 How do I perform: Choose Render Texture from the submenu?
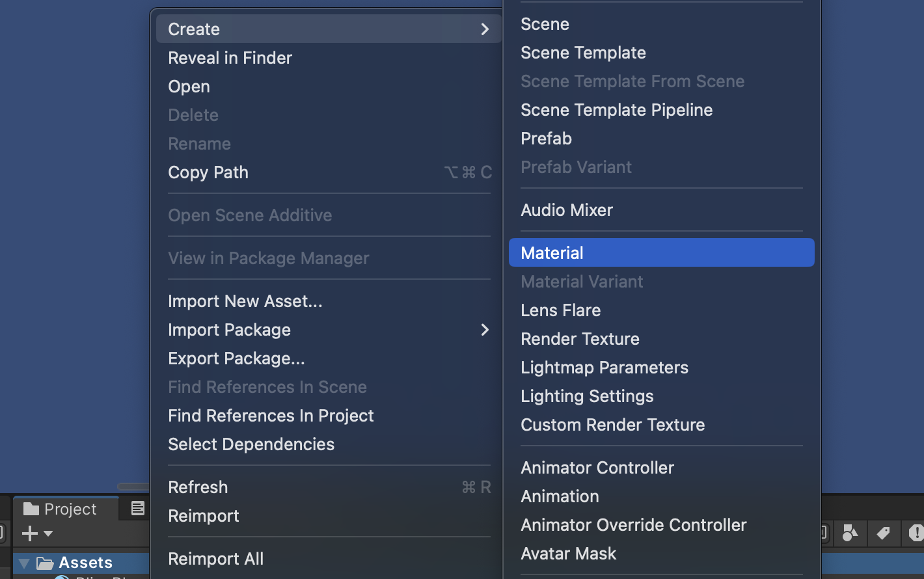click(x=580, y=339)
